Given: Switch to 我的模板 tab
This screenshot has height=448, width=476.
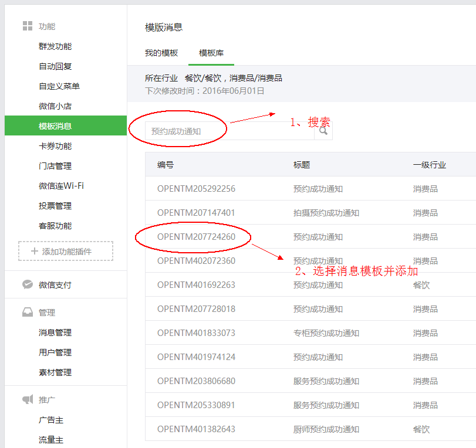Looking at the screenshot, I should 161,53.
